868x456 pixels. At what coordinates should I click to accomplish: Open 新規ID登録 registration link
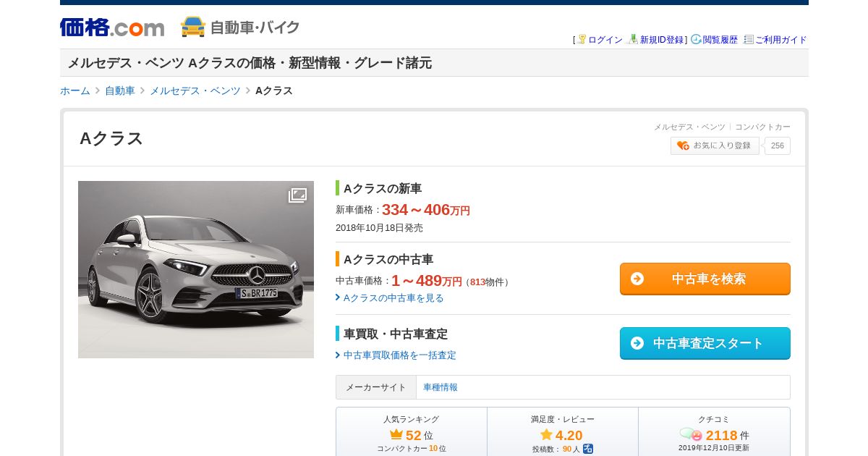[x=661, y=40]
